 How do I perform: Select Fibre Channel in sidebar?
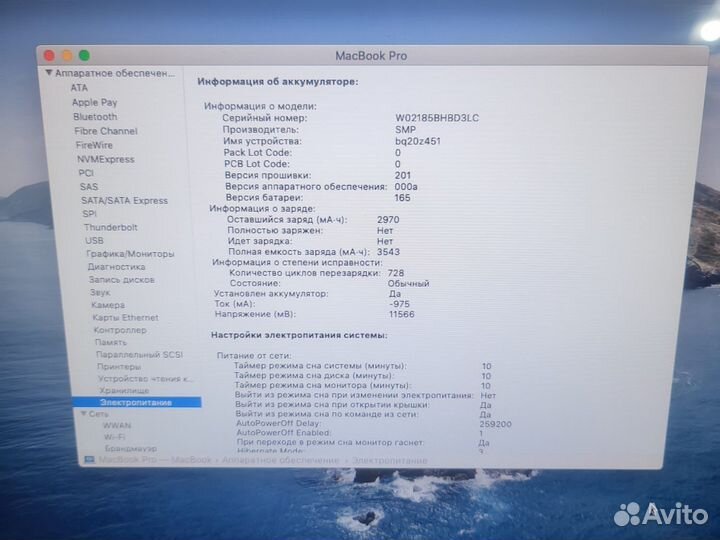click(106, 131)
